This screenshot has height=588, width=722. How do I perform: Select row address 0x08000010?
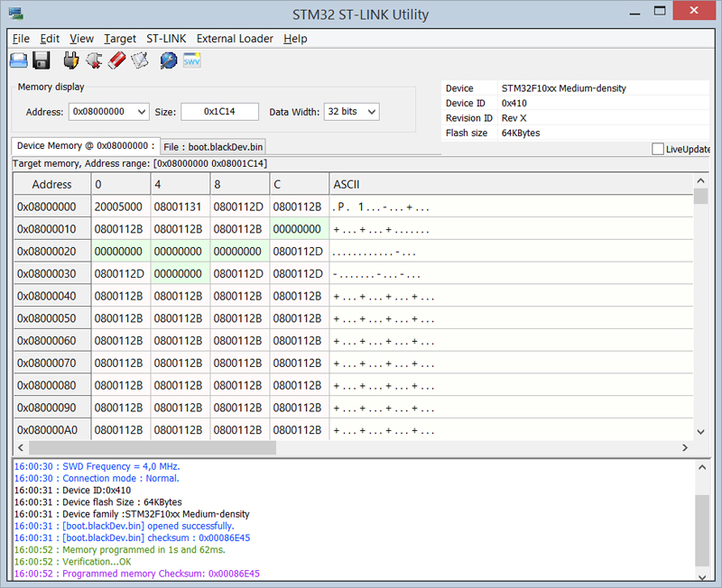[52, 229]
